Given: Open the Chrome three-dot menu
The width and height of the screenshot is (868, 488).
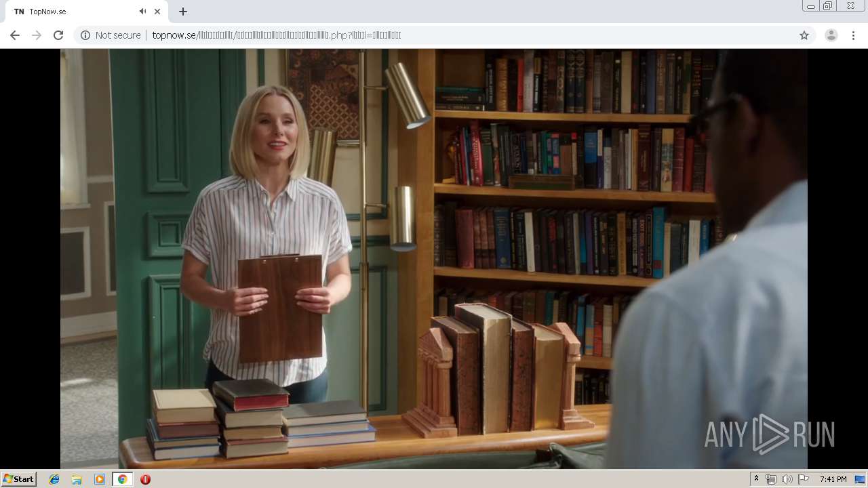Looking at the screenshot, I should pyautogui.click(x=853, y=35).
